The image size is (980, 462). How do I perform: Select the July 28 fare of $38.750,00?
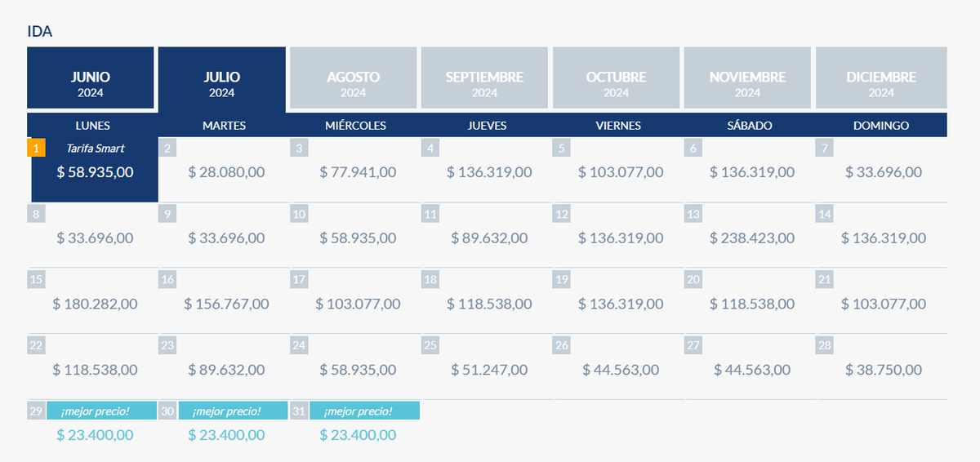click(884, 370)
